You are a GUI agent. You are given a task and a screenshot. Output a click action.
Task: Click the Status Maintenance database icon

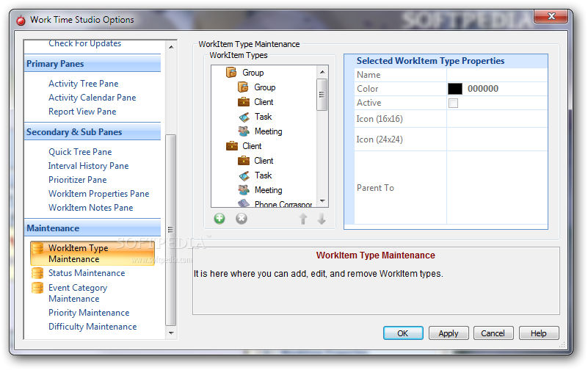click(37, 273)
